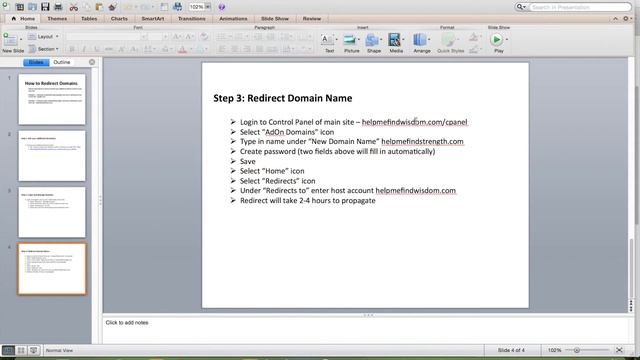Toggle align text left in Paragraph group
The width and height of the screenshot is (640, 360).
222,49
